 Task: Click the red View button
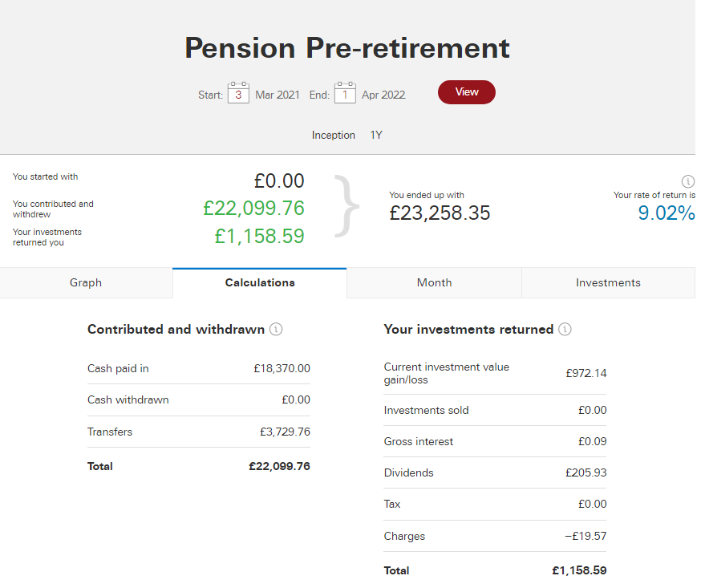466,92
